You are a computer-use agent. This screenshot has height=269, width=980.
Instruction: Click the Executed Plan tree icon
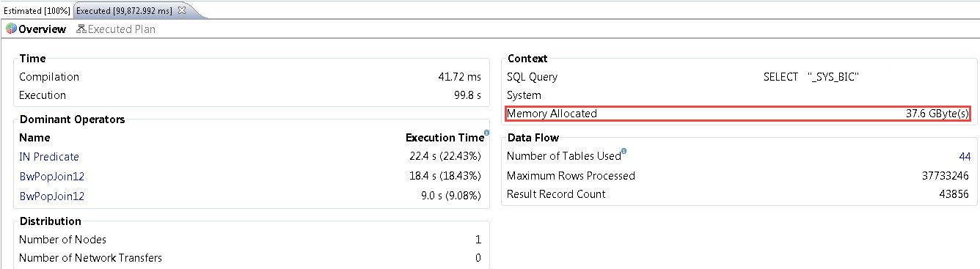pos(81,29)
